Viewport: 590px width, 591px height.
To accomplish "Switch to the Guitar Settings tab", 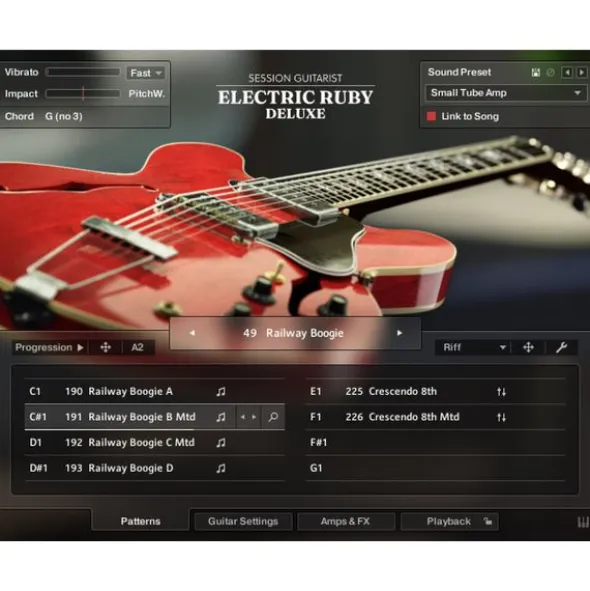I will (243, 521).
